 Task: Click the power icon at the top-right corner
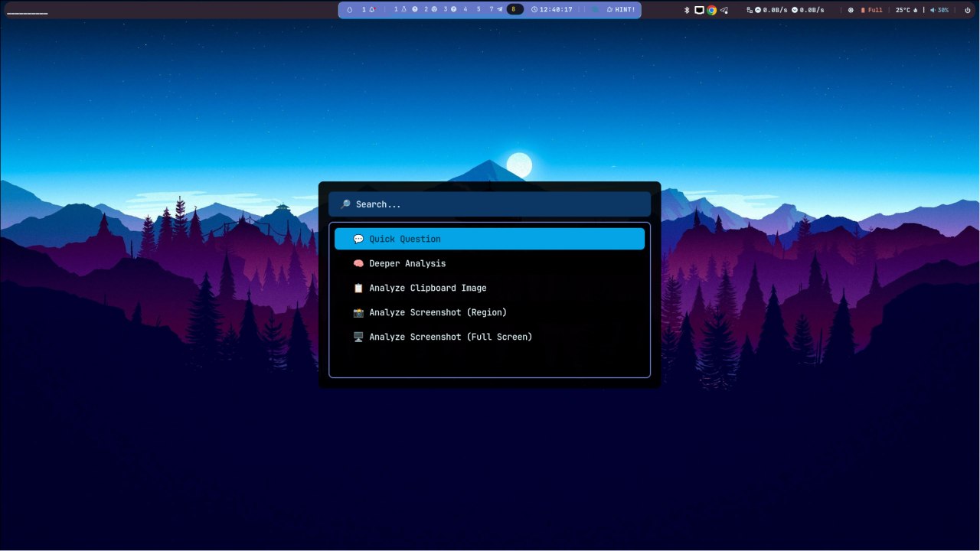pyautogui.click(x=968, y=10)
